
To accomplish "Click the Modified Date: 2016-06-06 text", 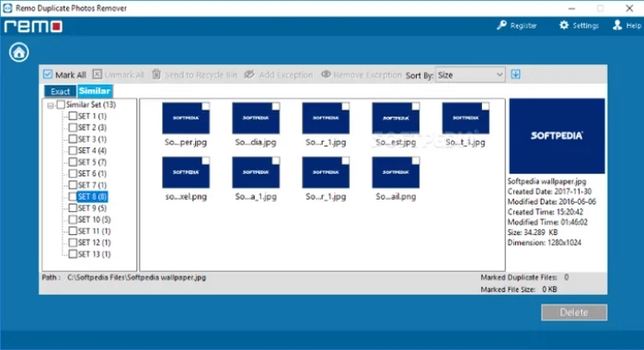I will (x=552, y=202).
